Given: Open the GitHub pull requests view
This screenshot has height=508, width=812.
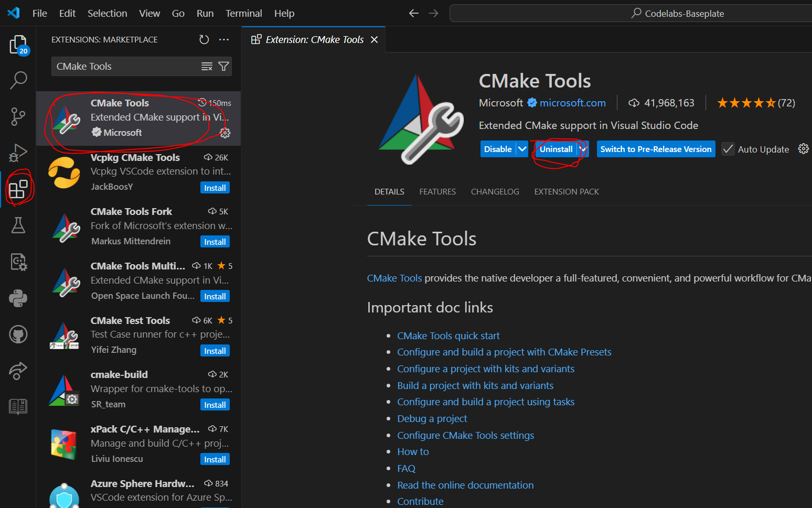Looking at the screenshot, I should [18, 334].
